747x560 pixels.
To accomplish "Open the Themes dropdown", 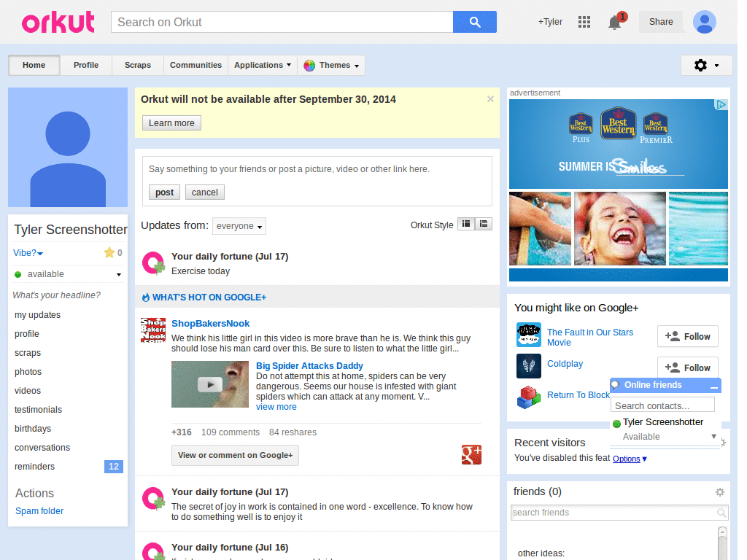I will tap(330, 65).
